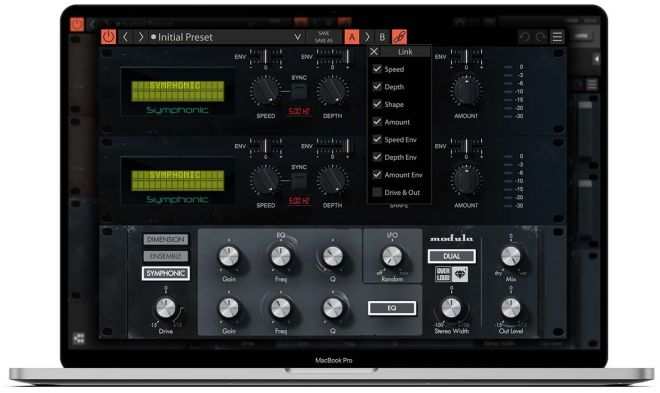The height and width of the screenshot is (393, 660).
Task: Click the upper unit SPEED knob
Action: click(x=265, y=90)
